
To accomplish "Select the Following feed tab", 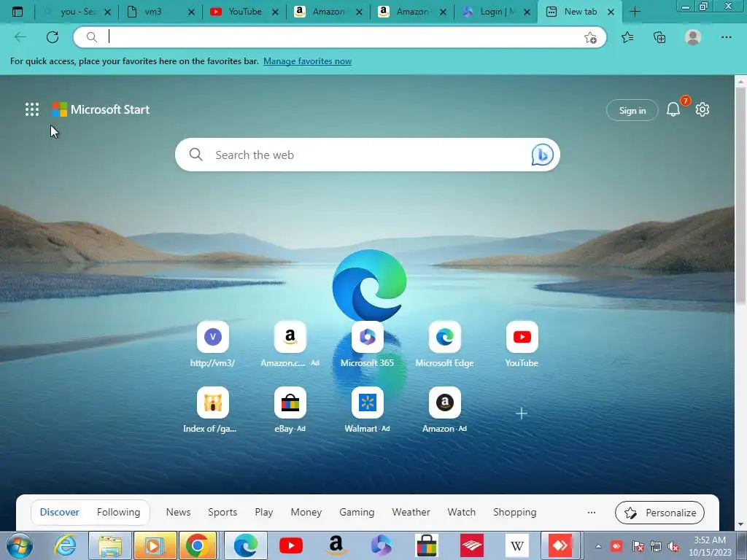I will tap(119, 512).
